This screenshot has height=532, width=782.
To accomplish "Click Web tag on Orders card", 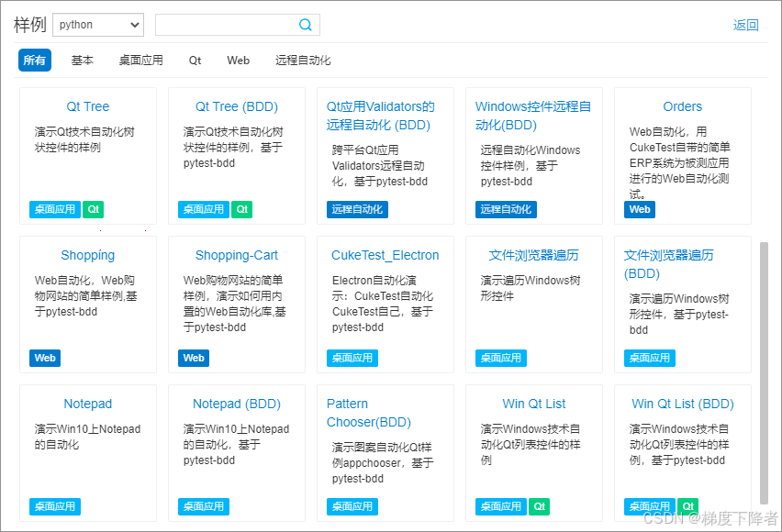I will pos(640,209).
